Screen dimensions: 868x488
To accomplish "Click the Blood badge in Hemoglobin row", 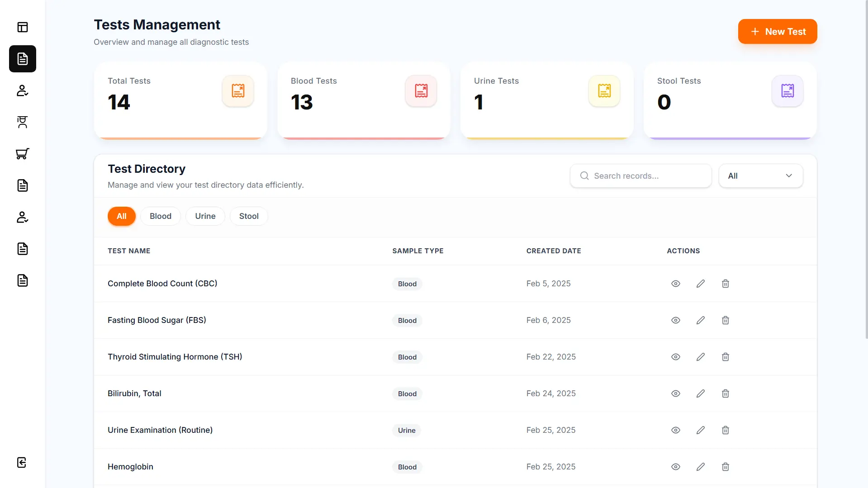I will tap(407, 467).
